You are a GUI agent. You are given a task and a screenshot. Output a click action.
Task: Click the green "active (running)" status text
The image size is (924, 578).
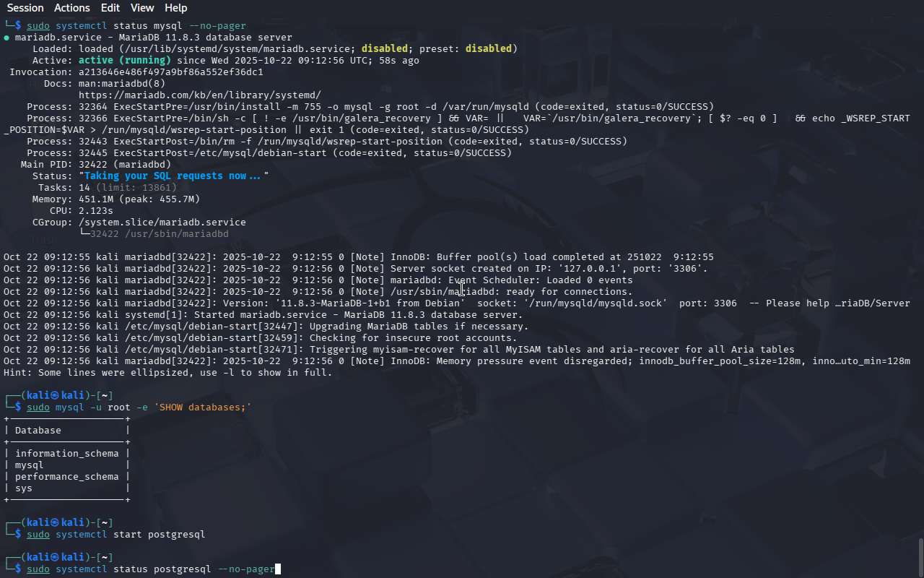click(x=124, y=61)
